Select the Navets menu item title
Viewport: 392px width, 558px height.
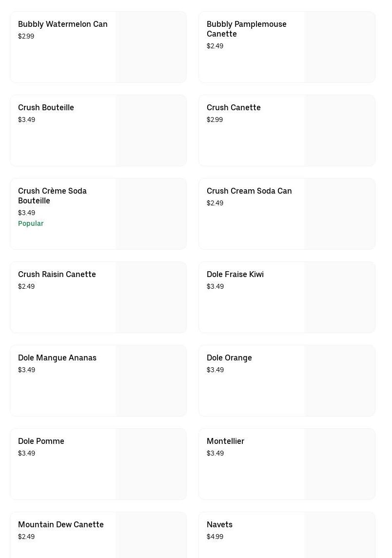219,525
